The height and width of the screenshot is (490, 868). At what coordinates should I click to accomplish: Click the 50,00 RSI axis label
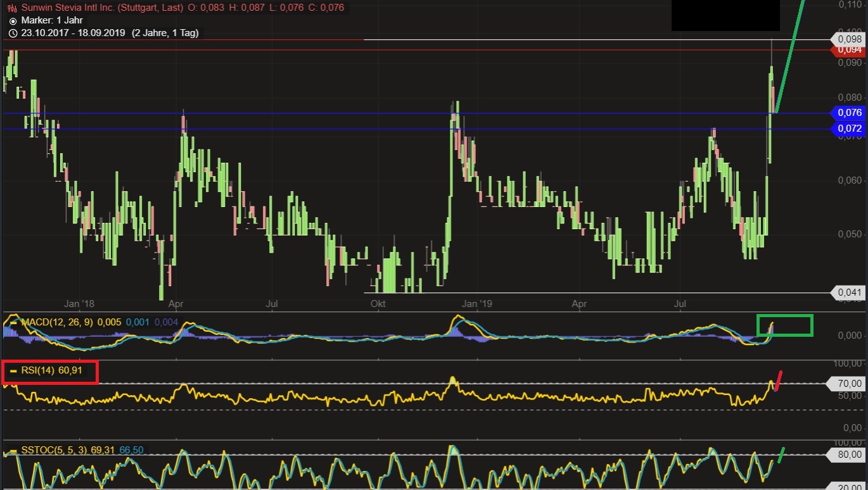pos(849,396)
